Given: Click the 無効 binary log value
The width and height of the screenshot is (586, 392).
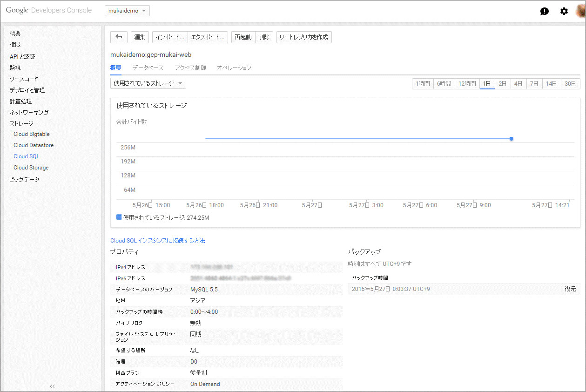Looking at the screenshot, I should click(196, 323).
